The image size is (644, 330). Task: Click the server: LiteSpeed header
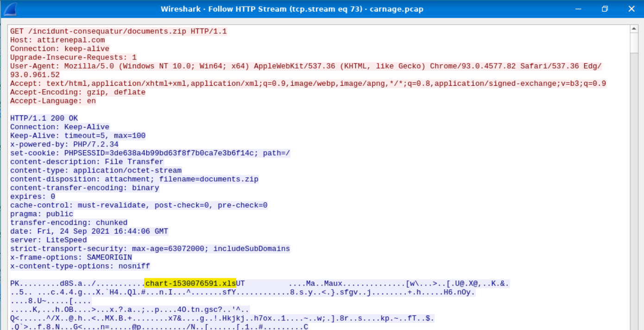[x=48, y=240]
